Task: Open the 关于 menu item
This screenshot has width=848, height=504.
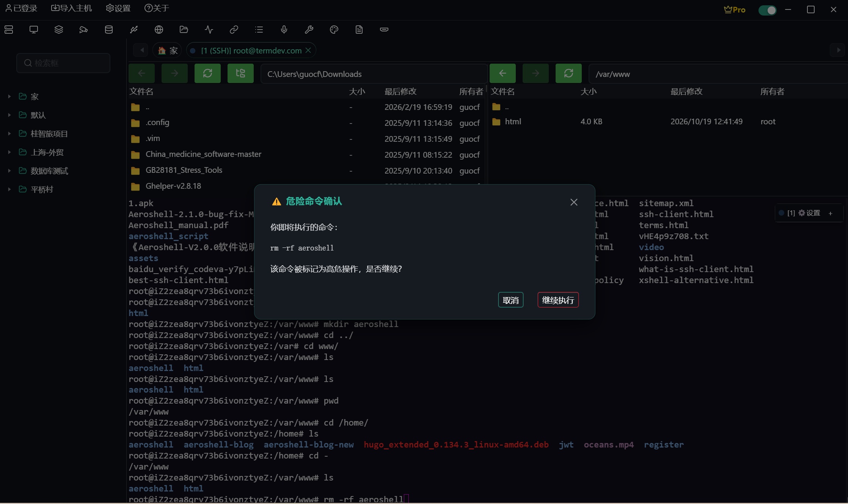Action: [x=157, y=8]
